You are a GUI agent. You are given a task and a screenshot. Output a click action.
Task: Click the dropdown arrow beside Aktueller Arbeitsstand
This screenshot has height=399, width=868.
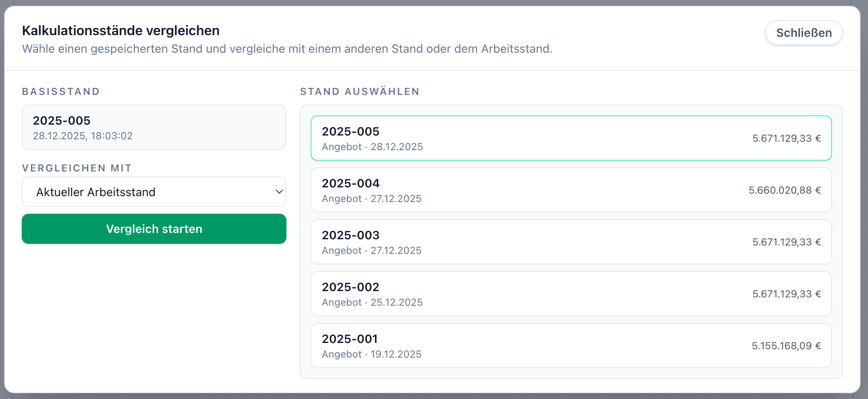pos(279,192)
